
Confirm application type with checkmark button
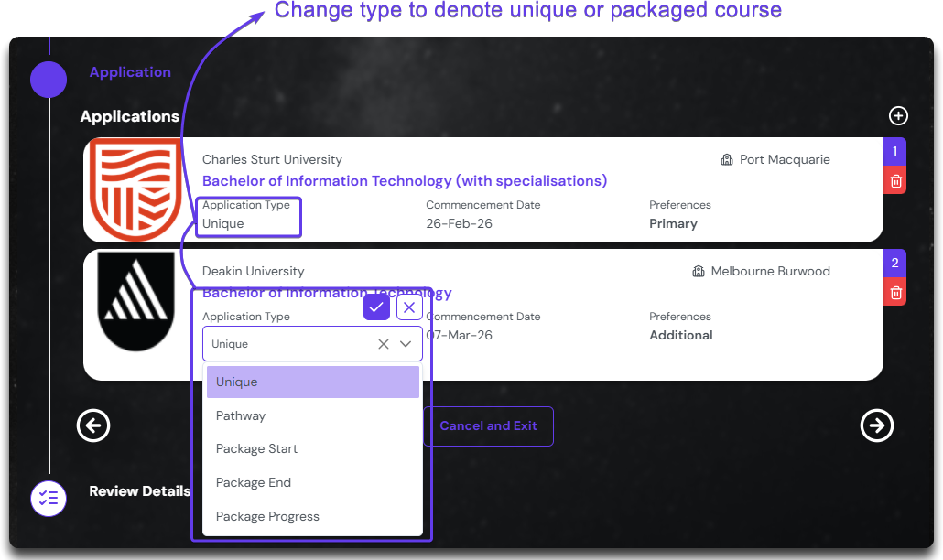(x=376, y=307)
